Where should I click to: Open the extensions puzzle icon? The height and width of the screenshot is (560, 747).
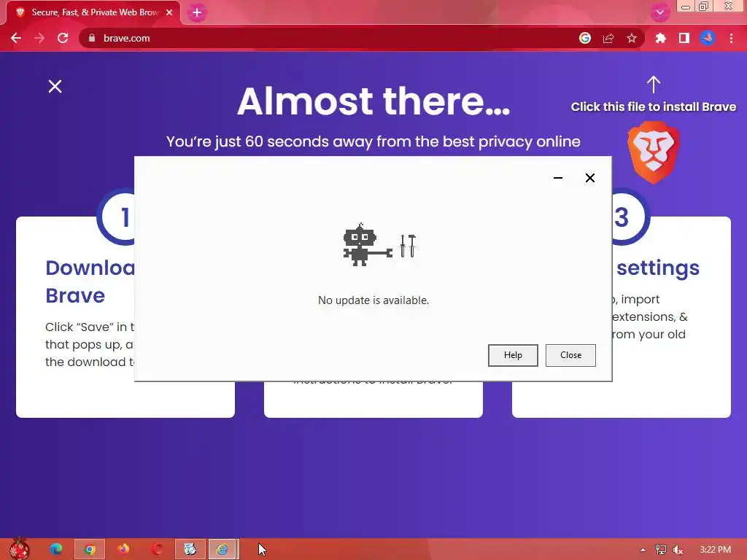660,38
